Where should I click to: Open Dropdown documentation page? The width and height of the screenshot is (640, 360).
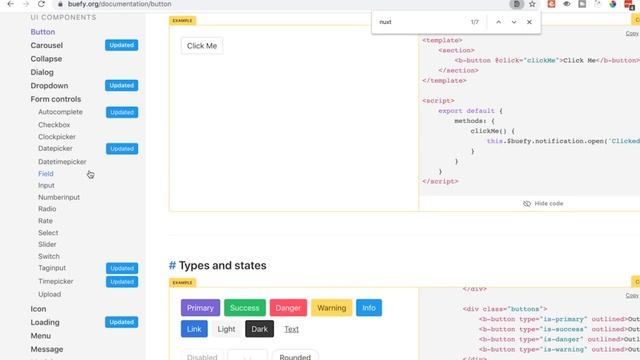tap(49, 86)
